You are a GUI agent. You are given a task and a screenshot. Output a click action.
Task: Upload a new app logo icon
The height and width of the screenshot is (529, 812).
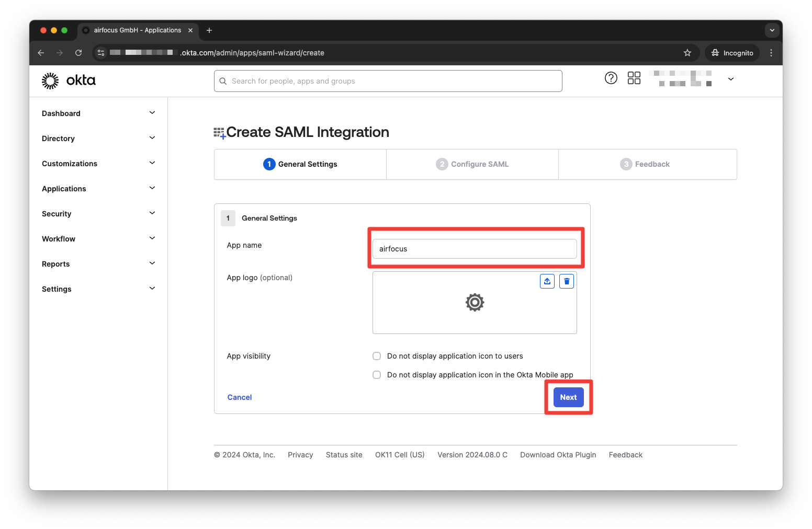547,281
